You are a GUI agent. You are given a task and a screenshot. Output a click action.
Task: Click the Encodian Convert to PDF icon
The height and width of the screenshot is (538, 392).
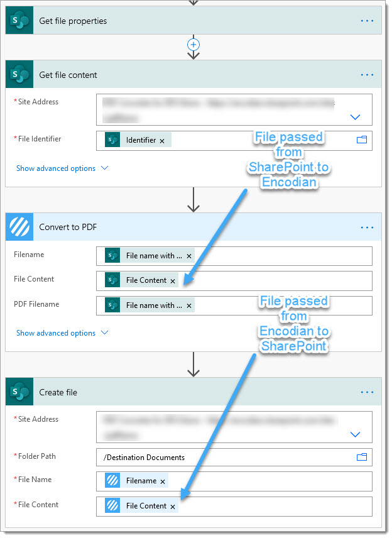(x=19, y=227)
